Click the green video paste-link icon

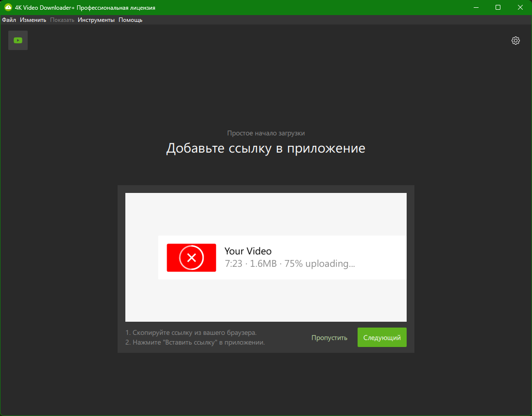click(x=18, y=40)
